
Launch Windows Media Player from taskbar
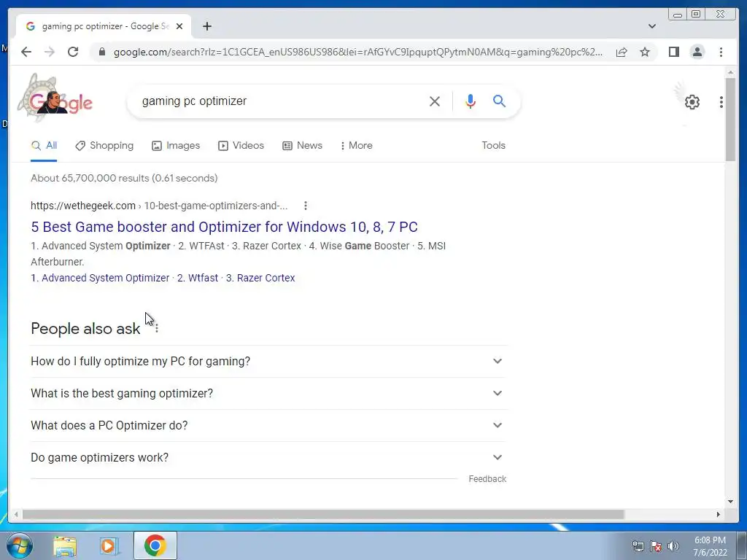(x=108, y=545)
